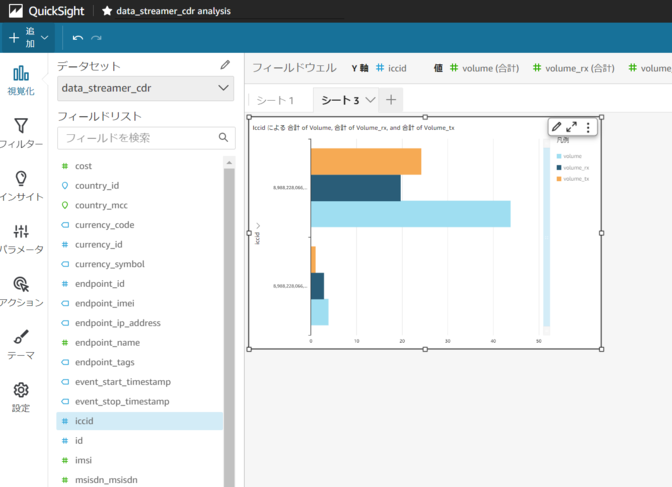Select the endpoint_name field in list

point(107,343)
